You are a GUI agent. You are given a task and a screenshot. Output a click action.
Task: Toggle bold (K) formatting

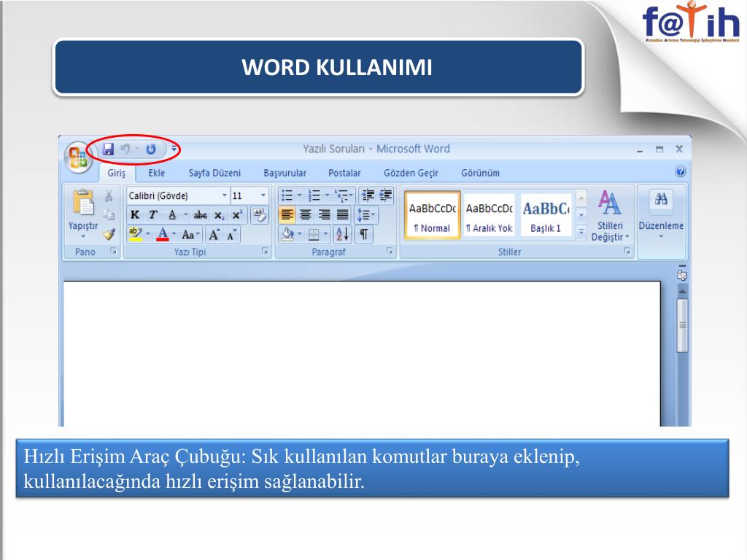tap(135, 215)
